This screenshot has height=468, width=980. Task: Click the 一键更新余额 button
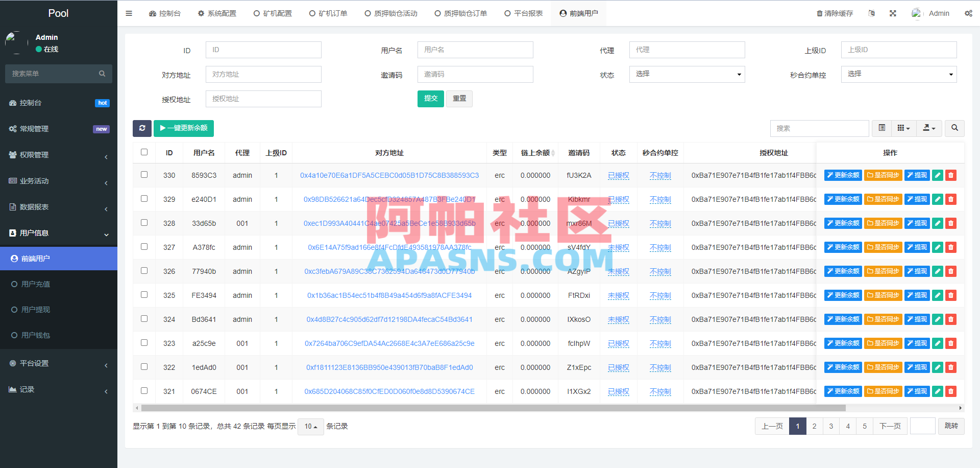(184, 128)
